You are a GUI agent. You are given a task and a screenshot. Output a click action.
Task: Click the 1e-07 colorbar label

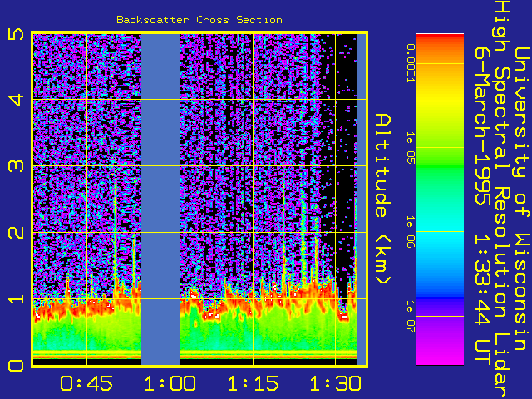[411, 316]
